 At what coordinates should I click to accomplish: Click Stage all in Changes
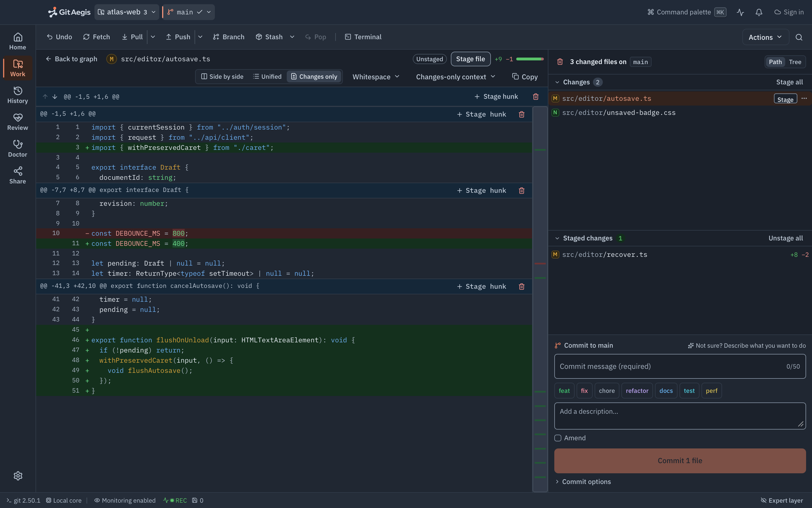tap(789, 82)
